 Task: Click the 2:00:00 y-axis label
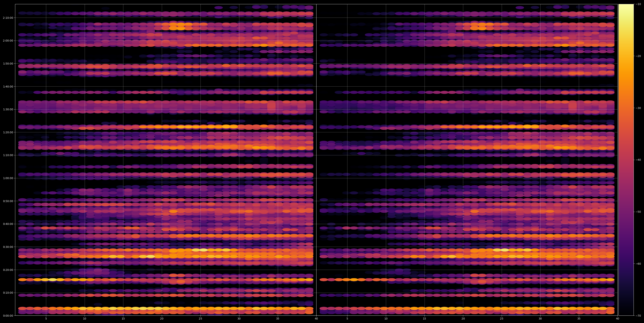tap(8, 41)
